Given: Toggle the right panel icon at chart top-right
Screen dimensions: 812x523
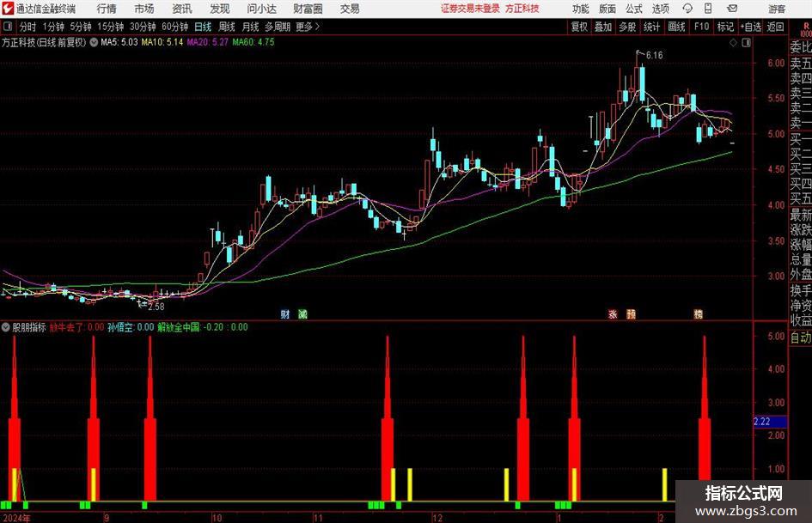Looking at the screenshot, I should click(746, 43).
